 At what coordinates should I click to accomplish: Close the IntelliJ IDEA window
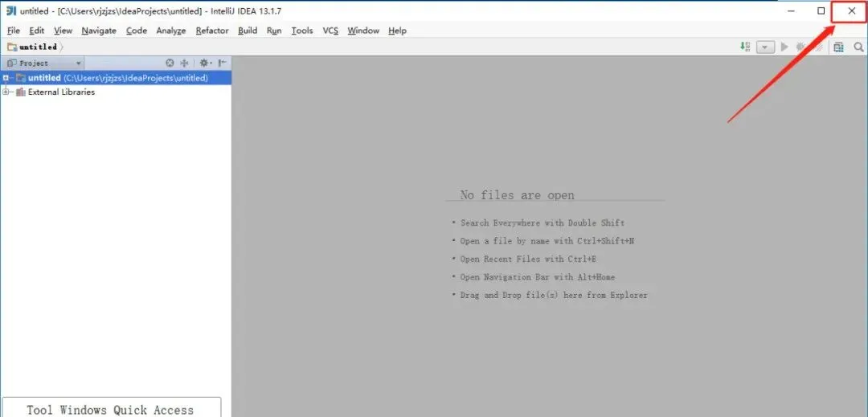(x=851, y=10)
